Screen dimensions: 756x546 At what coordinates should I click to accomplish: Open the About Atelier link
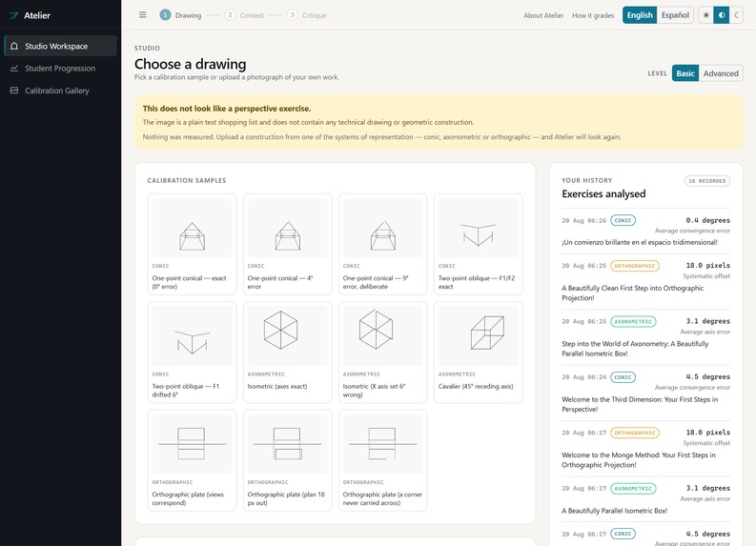click(543, 15)
